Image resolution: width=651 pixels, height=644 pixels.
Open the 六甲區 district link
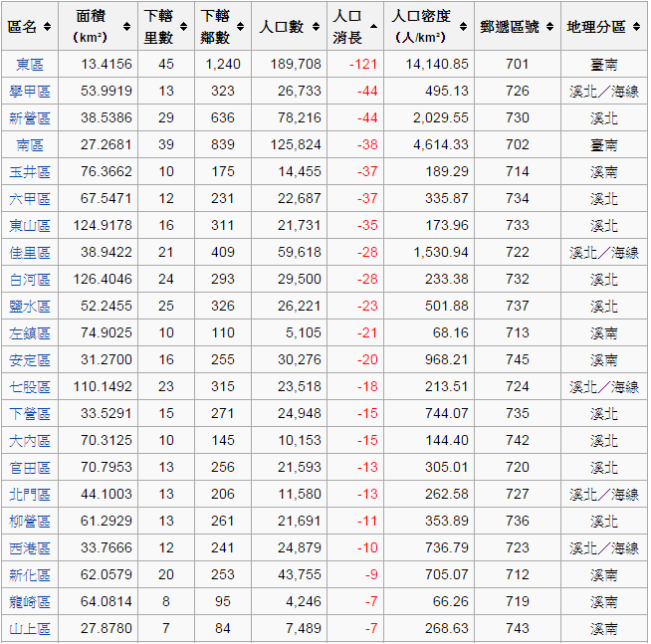point(30,198)
